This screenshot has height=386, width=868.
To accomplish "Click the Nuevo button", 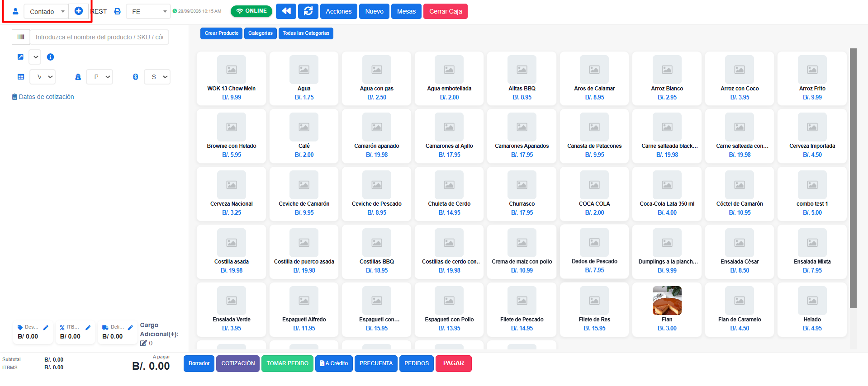I will click(375, 11).
